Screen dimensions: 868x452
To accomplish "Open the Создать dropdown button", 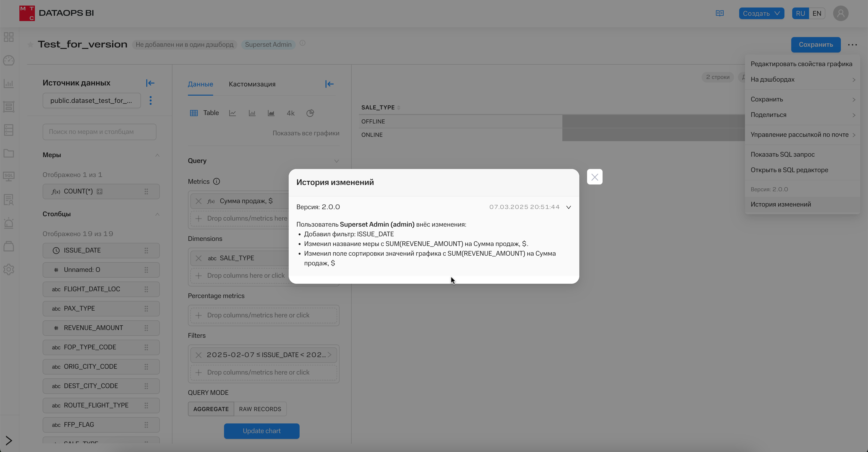I will point(761,13).
